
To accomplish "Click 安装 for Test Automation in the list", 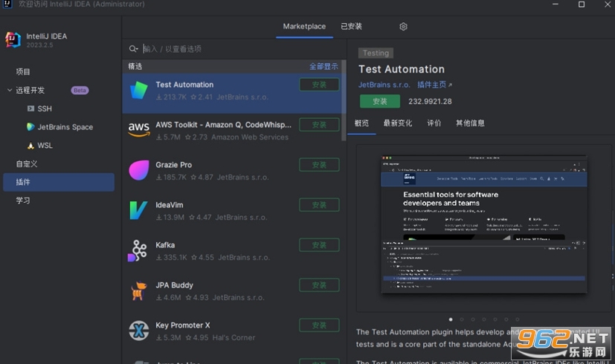I will pos(319,85).
